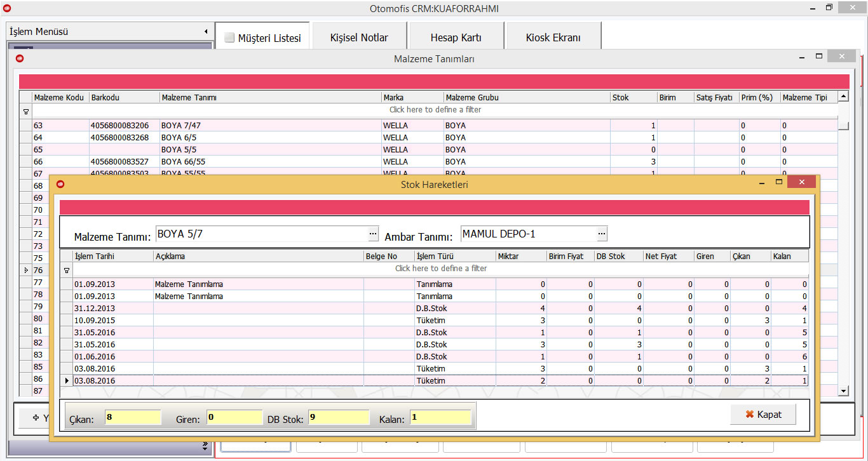This screenshot has width=868, height=461.
Task: Toggle the Müşteri Listesi checkbox
Action: tap(229, 37)
